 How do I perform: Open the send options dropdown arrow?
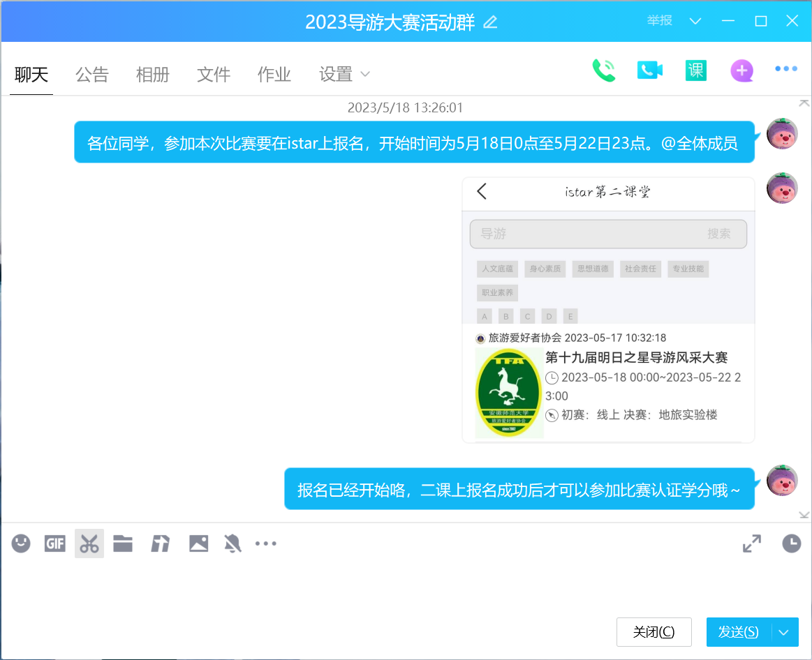pos(784,632)
